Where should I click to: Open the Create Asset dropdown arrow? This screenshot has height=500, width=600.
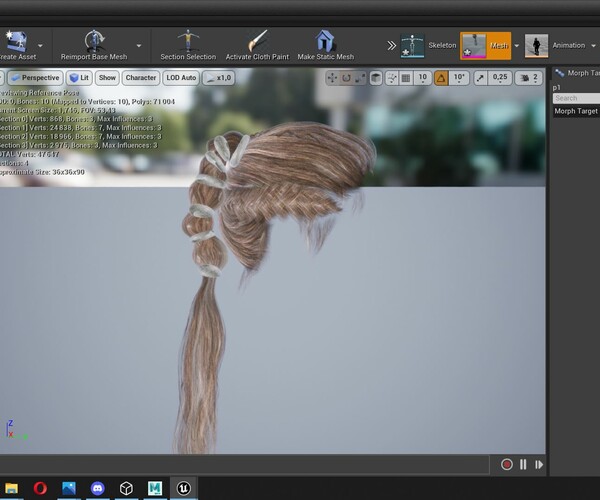click(x=40, y=46)
